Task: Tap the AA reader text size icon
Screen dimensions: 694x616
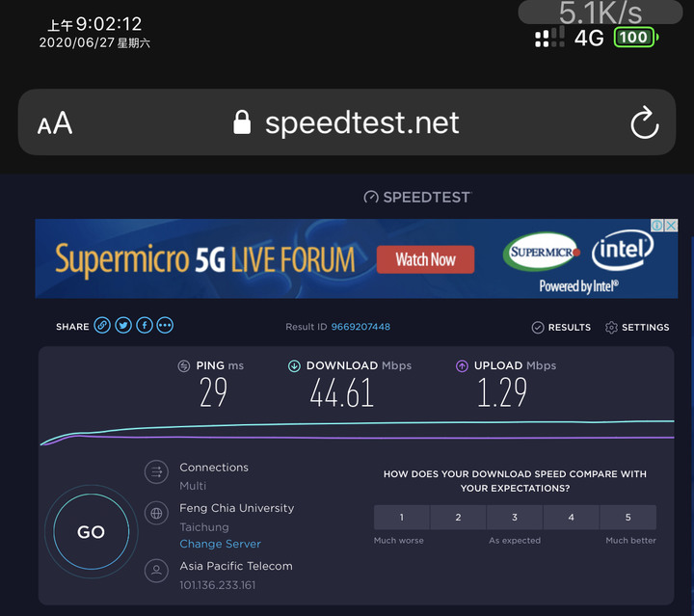Action: click(55, 122)
